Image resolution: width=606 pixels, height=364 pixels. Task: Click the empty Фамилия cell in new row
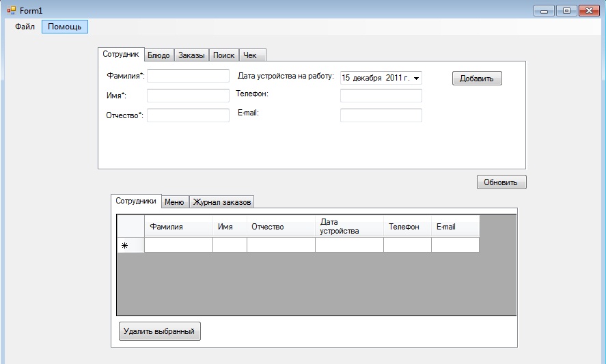[x=178, y=245]
